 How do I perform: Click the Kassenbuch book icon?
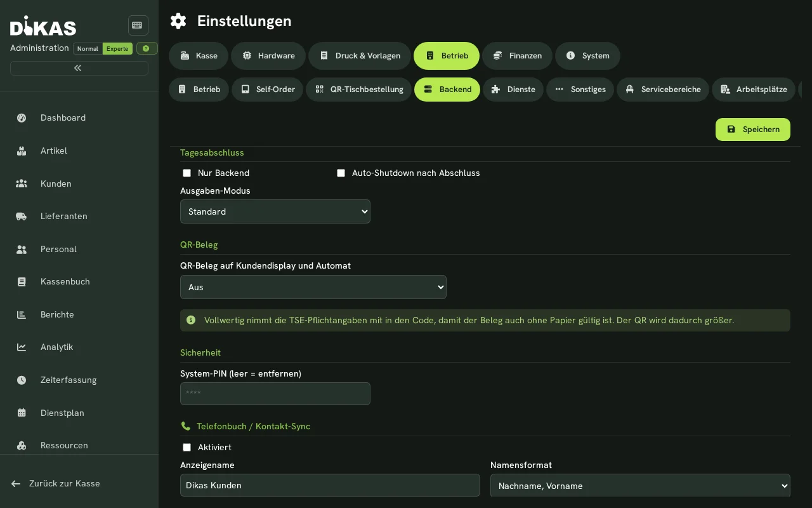pyautogui.click(x=22, y=282)
